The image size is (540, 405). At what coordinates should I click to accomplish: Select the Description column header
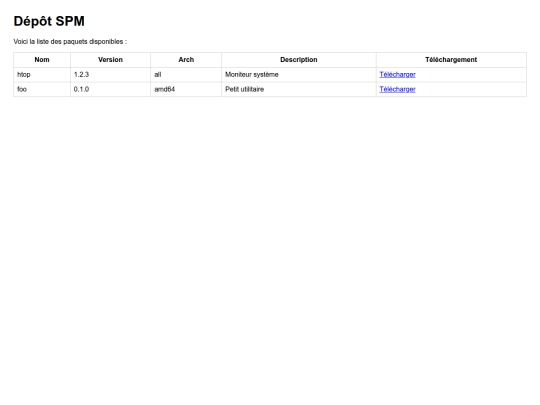coord(299,60)
